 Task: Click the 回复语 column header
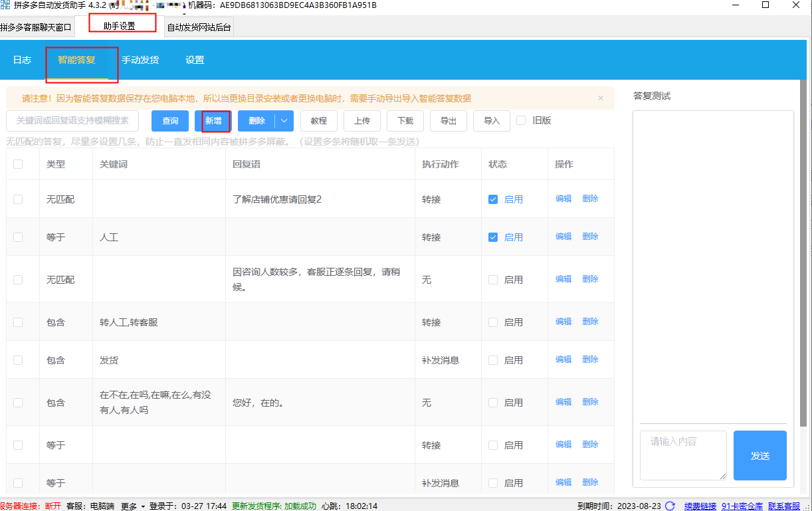tap(247, 164)
